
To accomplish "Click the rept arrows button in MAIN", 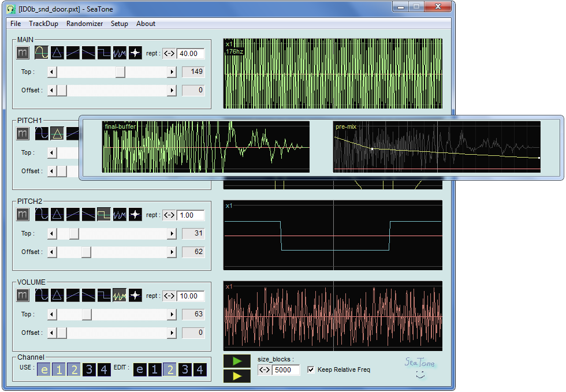I will pos(169,53).
